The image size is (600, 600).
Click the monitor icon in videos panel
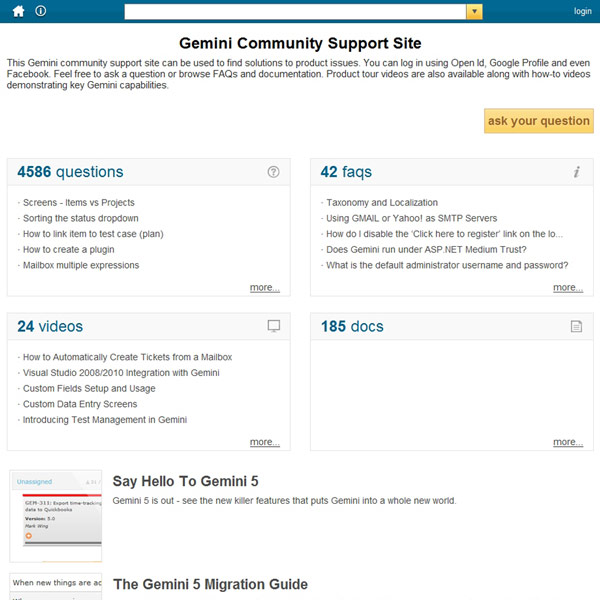coord(274,326)
